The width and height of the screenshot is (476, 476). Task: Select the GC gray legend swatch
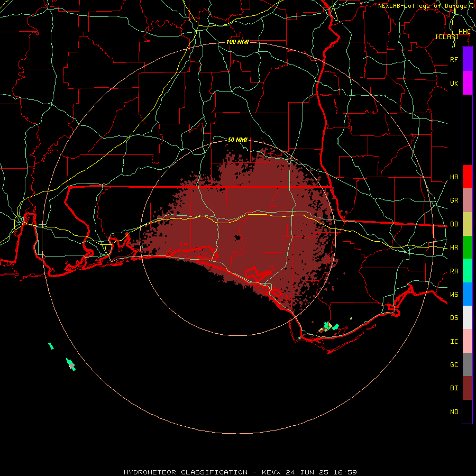coord(467,364)
